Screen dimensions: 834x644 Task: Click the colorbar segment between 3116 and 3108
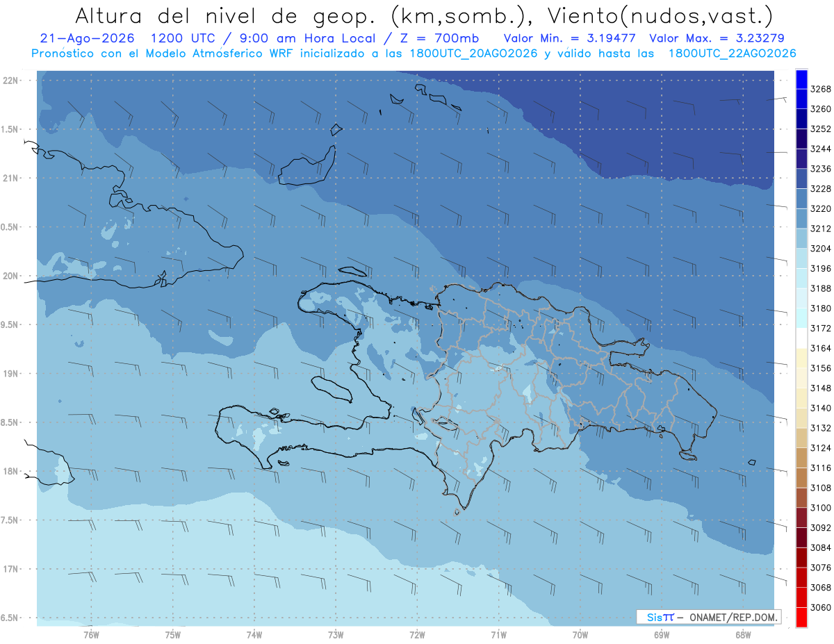coord(801,477)
